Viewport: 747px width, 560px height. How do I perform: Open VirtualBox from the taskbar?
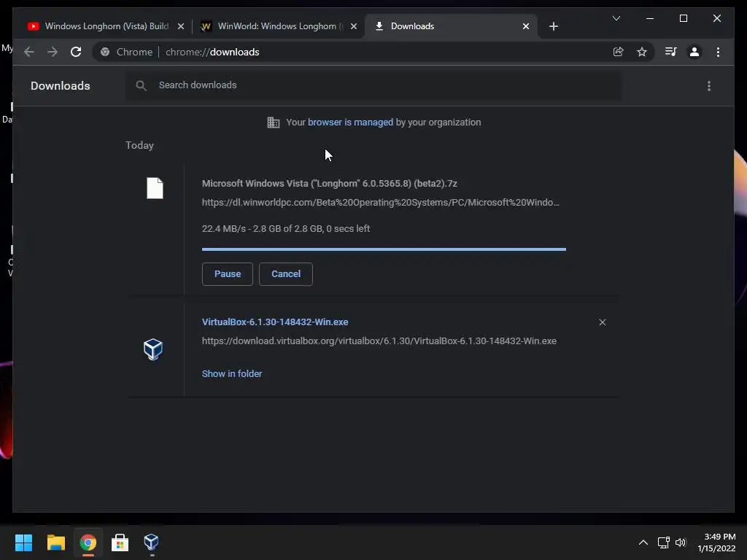pyautogui.click(x=152, y=542)
